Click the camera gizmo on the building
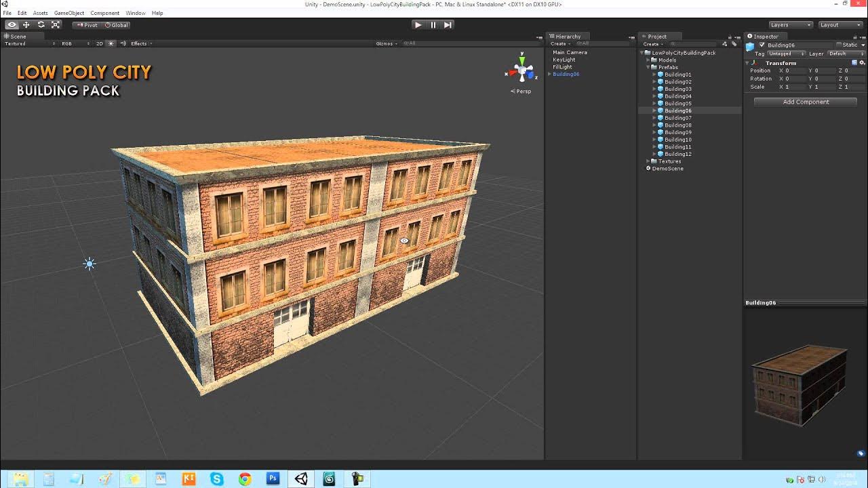The image size is (868, 488). point(405,241)
